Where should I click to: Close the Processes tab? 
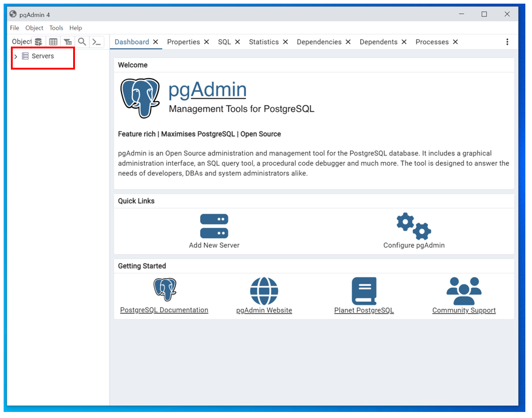click(456, 42)
